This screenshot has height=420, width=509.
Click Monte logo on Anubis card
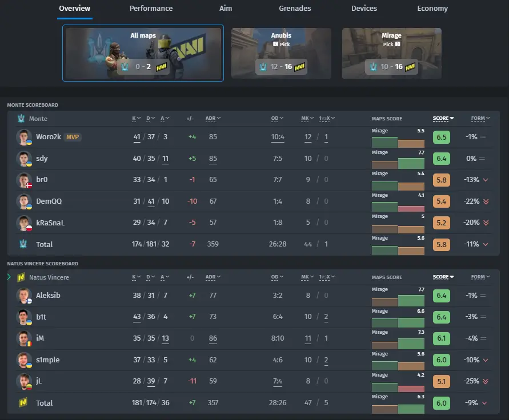[x=263, y=67]
